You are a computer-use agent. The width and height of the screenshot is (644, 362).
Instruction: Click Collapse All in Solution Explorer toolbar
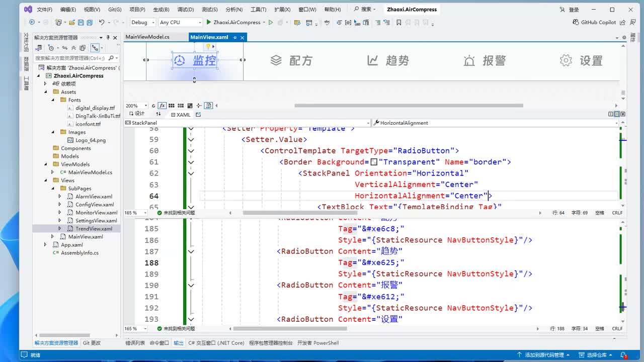[73, 48]
